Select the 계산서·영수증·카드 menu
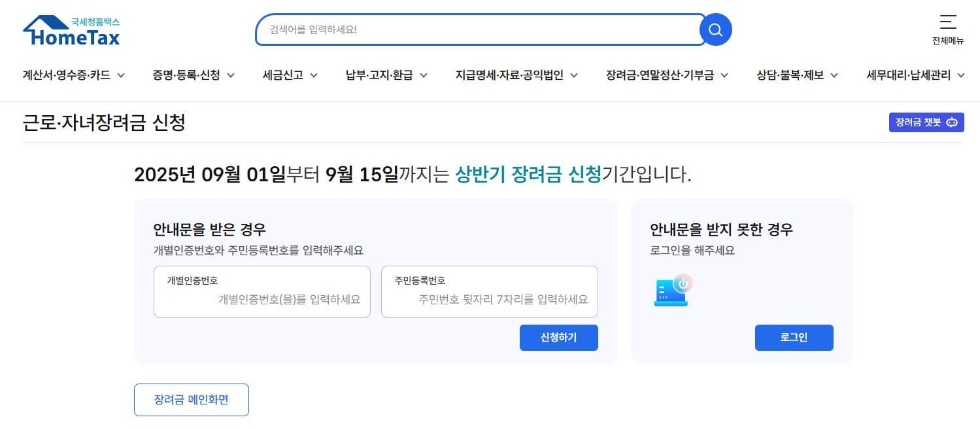This screenshot has width=980, height=430. (x=67, y=75)
